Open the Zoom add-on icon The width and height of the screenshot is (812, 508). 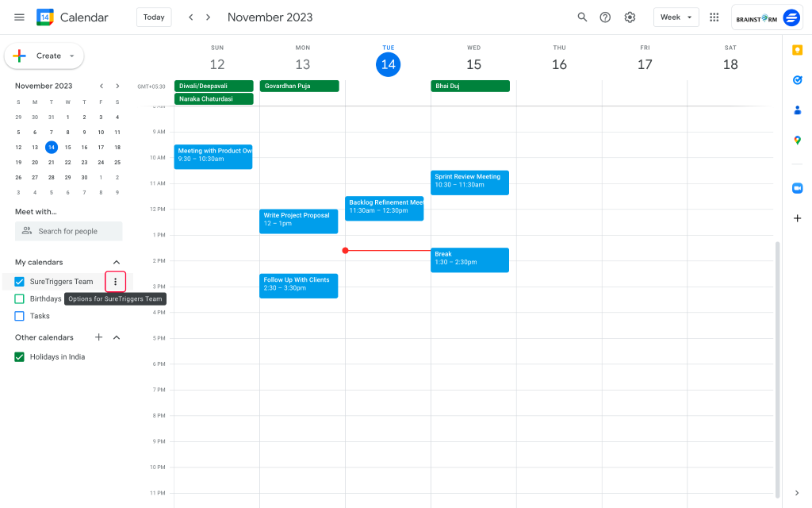click(x=797, y=188)
